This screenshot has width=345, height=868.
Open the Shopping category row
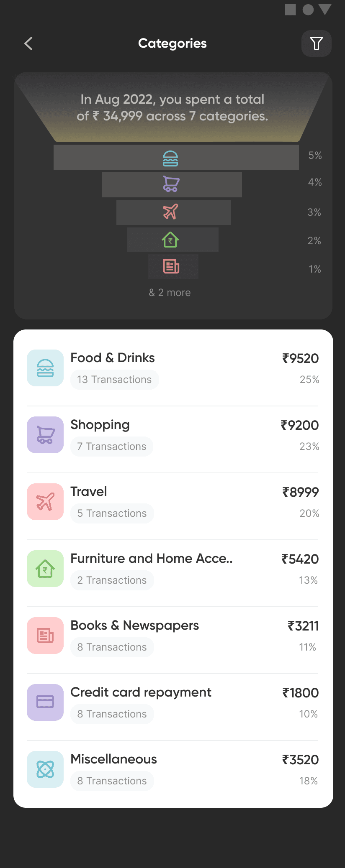tap(172, 436)
